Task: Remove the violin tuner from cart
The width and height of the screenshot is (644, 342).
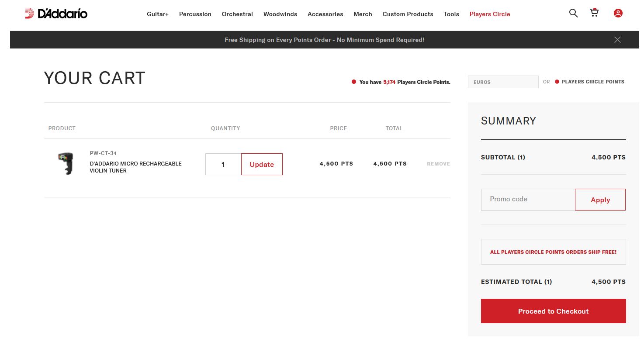Action: click(438, 164)
